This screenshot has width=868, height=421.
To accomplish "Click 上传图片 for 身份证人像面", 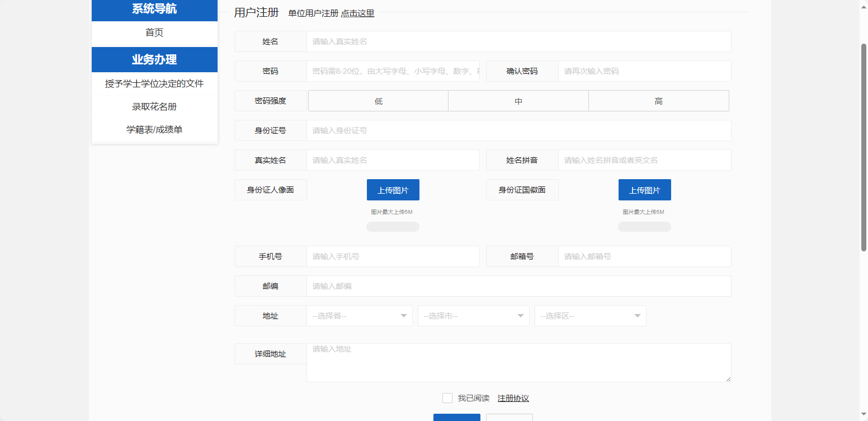I will point(393,190).
